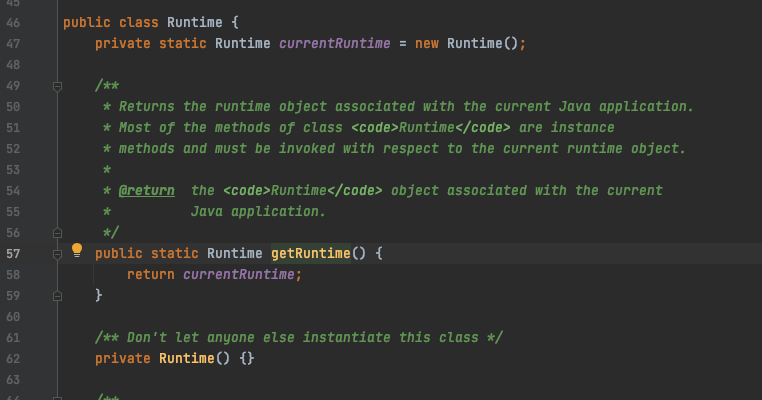This screenshot has height=400, width=762.
Task: Click the 'return' keyword on line 58
Action: (150, 275)
